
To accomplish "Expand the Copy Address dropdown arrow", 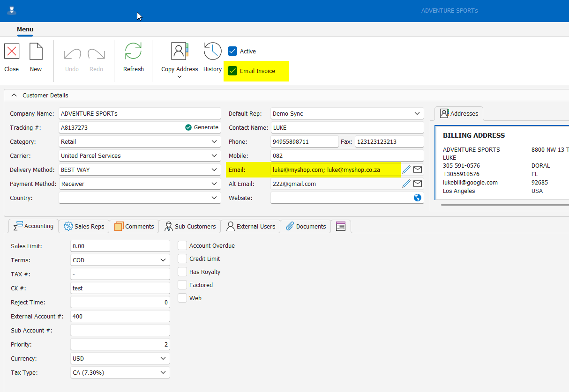I will tap(180, 77).
